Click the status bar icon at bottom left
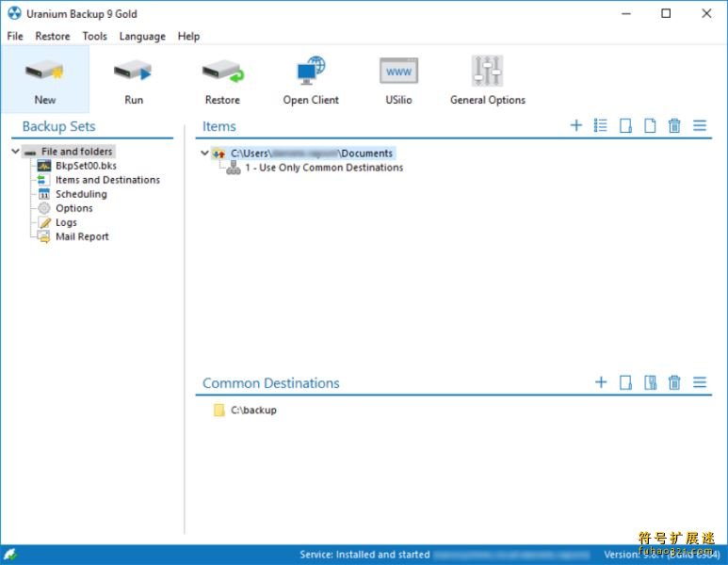The image size is (728, 565). pyautogui.click(x=10, y=555)
